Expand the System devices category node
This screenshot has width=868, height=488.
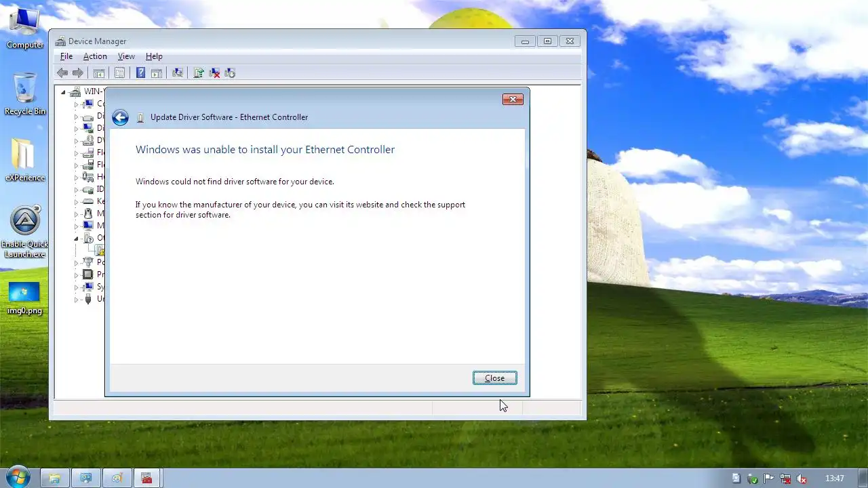pos(77,287)
